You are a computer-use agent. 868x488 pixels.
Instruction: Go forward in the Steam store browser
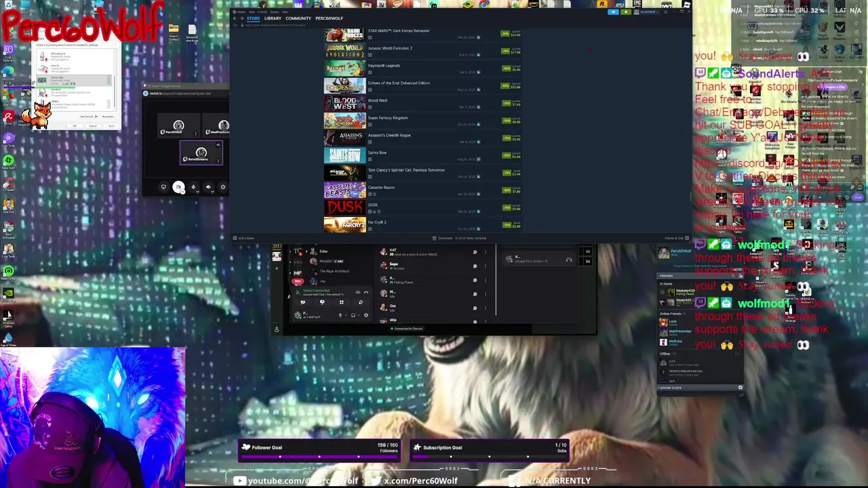click(x=242, y=18)
